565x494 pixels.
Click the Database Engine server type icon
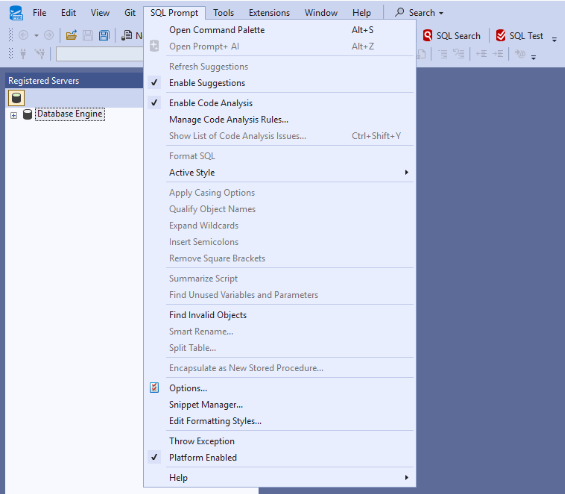[x=16, y=98]
